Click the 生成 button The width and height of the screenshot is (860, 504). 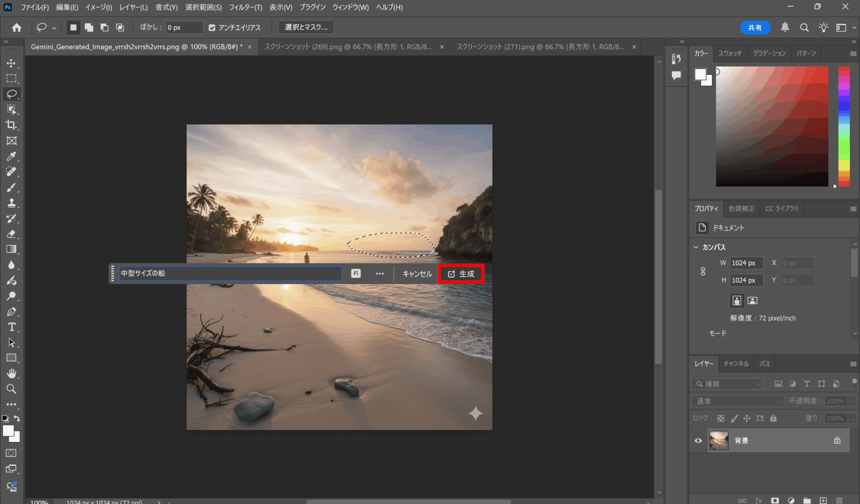coord(461,274)
